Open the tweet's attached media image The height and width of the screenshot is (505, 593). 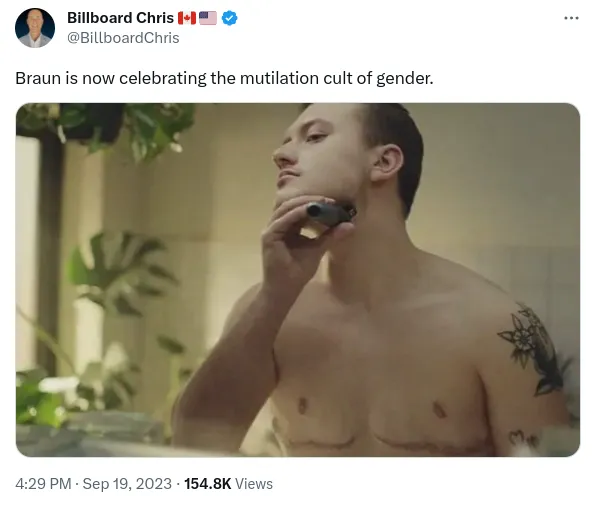tap(298, 280)
